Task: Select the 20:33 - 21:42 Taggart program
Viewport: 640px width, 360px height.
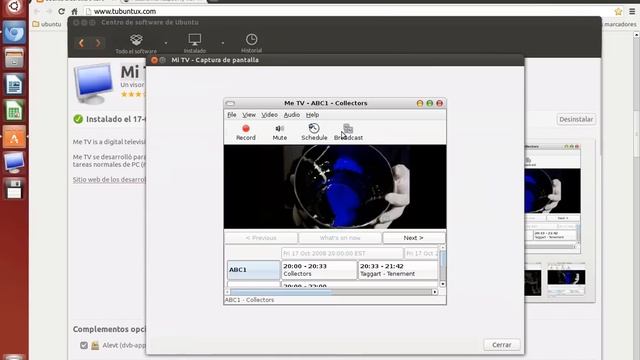Action: click(x=398, y=270)
